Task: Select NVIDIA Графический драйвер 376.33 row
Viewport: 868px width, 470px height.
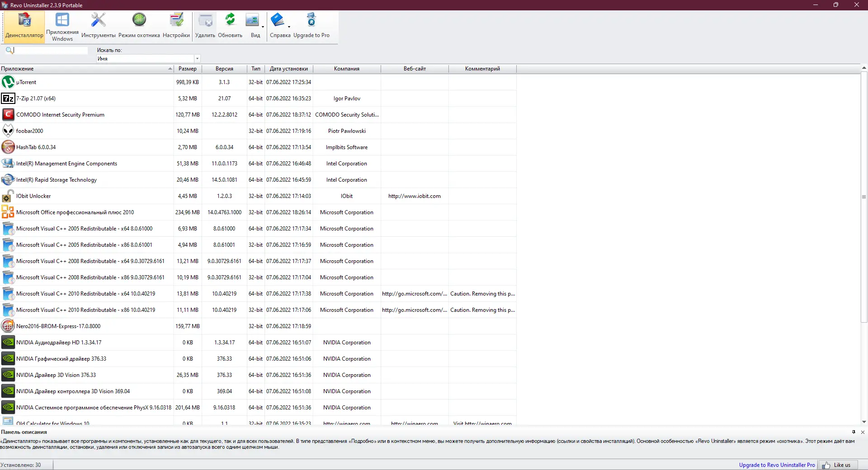Action: pos(258,359)
